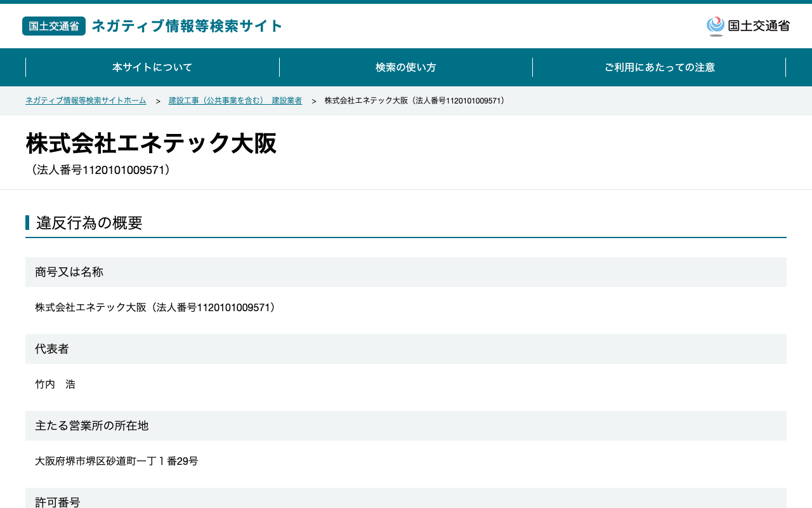Click the 違反行為の概要 section heading
Screen dimensions: 812x508
[x=89, y=223]
